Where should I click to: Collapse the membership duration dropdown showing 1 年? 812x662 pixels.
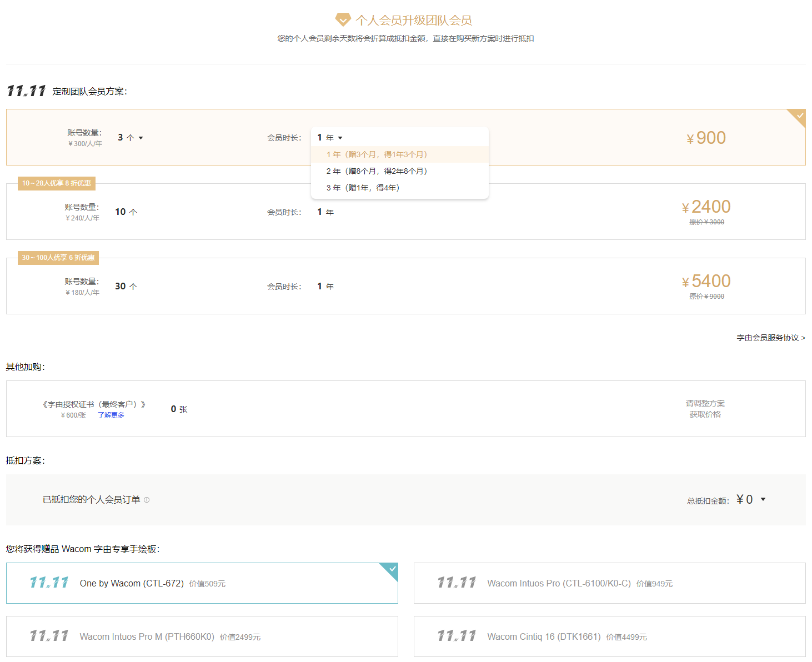[330, 138]
